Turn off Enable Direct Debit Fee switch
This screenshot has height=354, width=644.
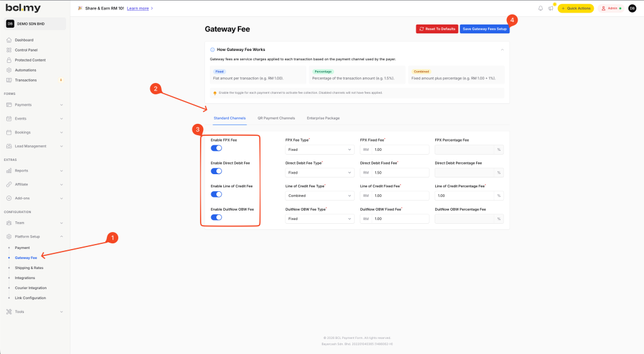[x=216, y=171]
